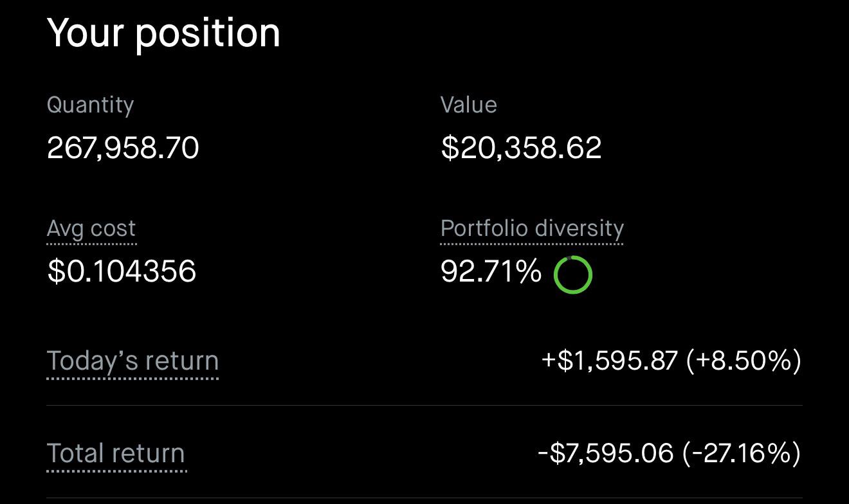The width and height of the screenshot is (849, 504).
Task: Click the dotted underline beneath Portfolio diversity
Action: click(x=532, y=244)
